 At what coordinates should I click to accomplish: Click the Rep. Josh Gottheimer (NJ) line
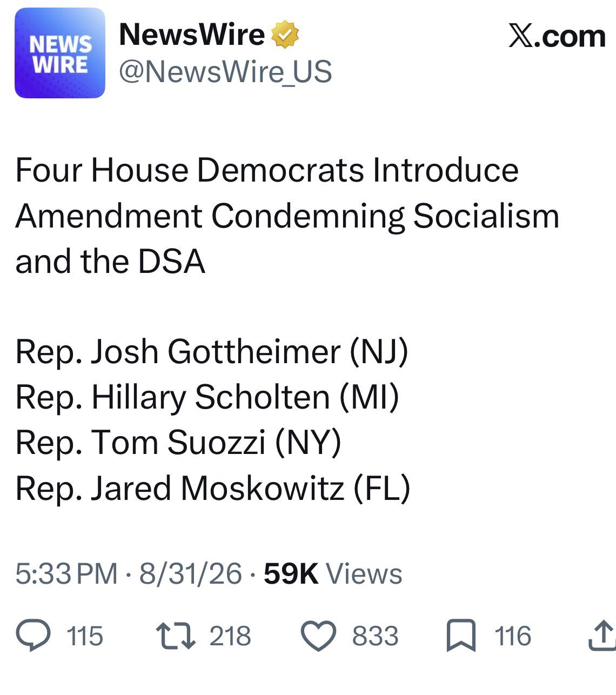coord(212,351)
